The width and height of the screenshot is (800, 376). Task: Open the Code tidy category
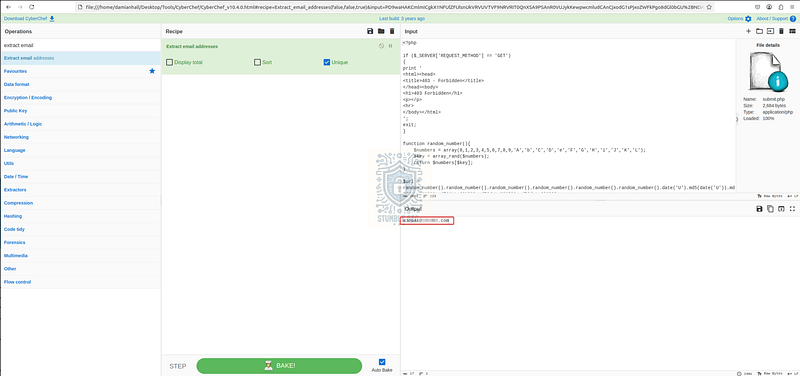[x=80, y=229]
